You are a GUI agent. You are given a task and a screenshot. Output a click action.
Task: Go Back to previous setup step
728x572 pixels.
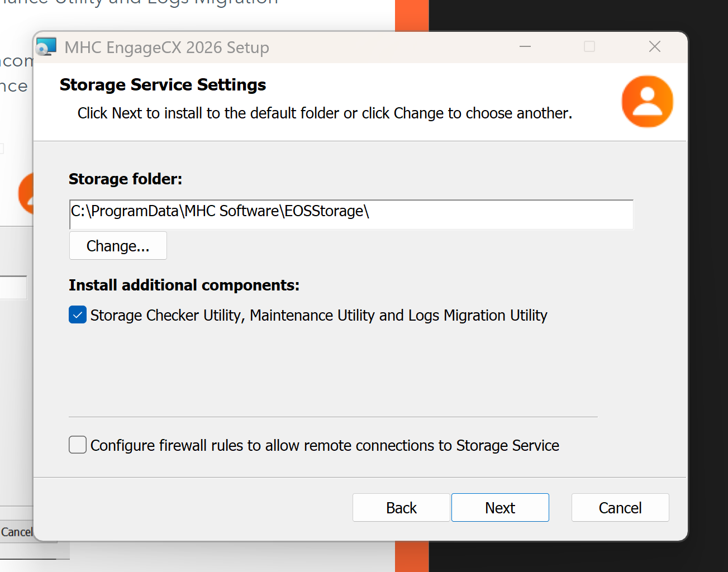click(x=401, y=508)
